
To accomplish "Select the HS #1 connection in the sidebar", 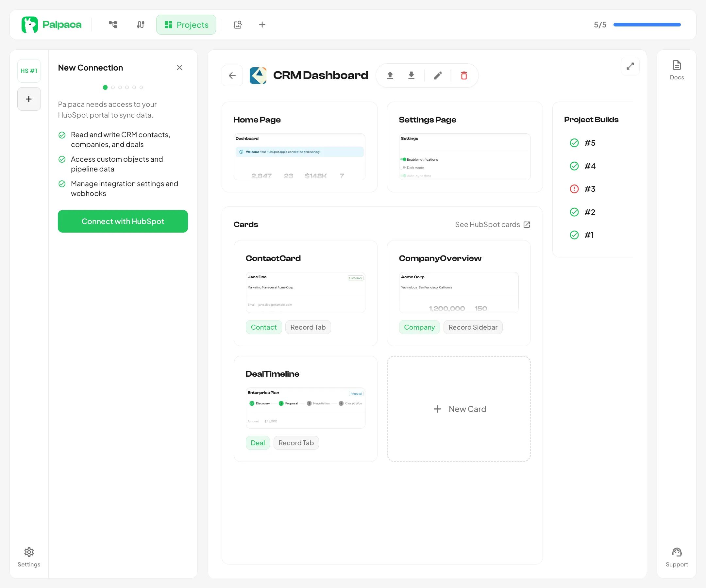I will [29, 71].
